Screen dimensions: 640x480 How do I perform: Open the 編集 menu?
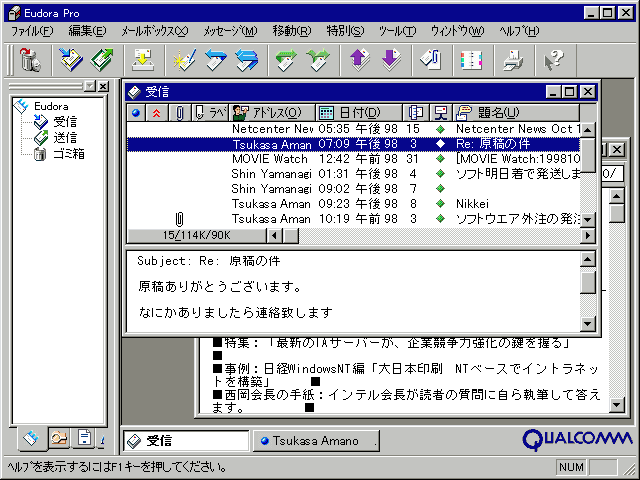(x=87, y=31)
